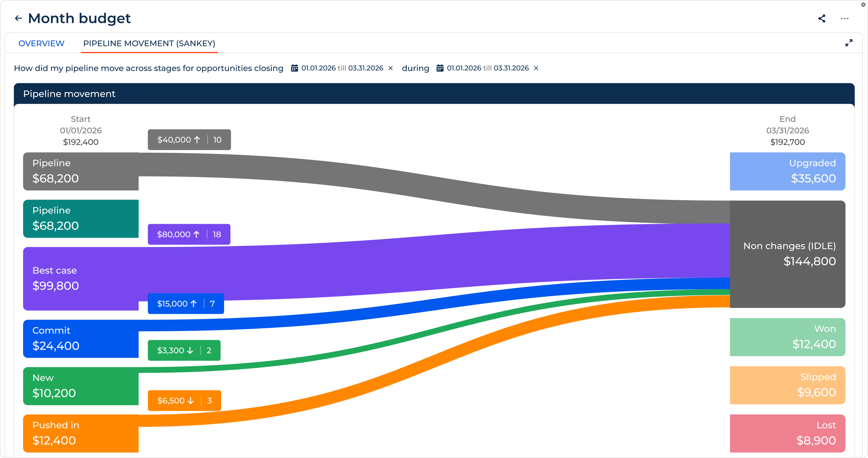Click the New $10,200 node
The height and width of the screenshot is (458, 868).
click(81, 386)
